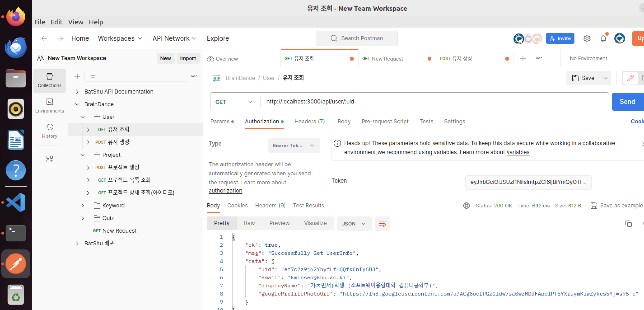
Task: Open the Files manager in dock
Action: point(16,78)
